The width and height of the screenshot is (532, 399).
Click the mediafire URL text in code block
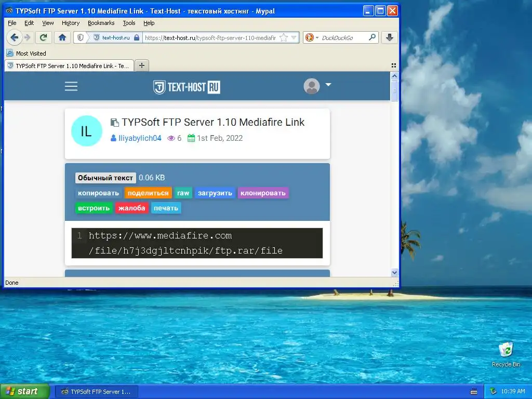[185, 243]
